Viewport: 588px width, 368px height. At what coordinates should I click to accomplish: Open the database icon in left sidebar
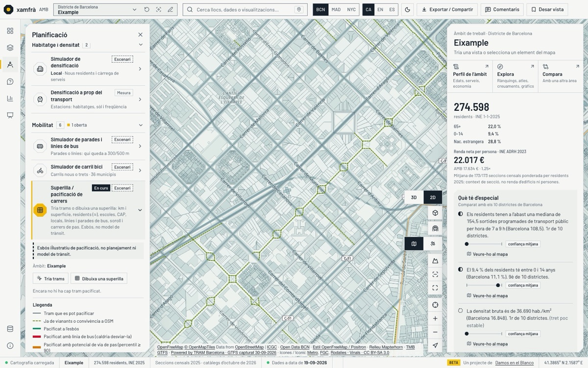click(10, 329)
